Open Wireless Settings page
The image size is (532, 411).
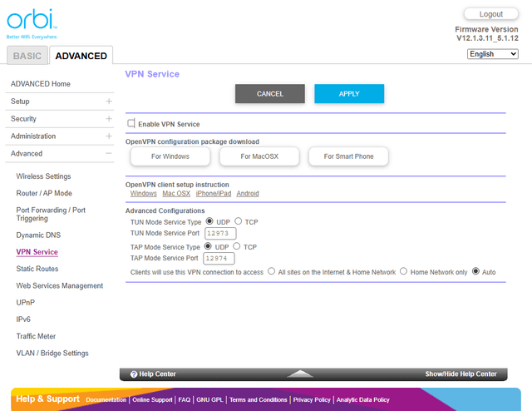(x=43, y=176)
